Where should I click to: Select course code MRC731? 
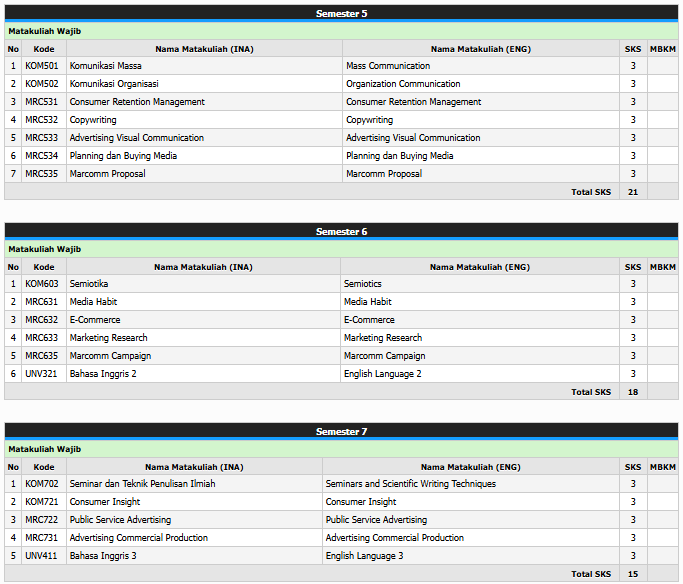click(x=42, y=538)
